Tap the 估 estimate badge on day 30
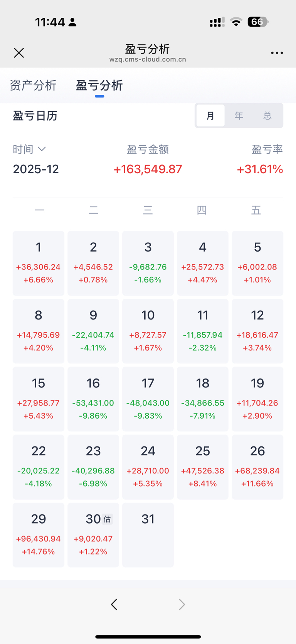The height and width of the screenshot is (644, 296). pyautogui.click(x=107, y=519)
